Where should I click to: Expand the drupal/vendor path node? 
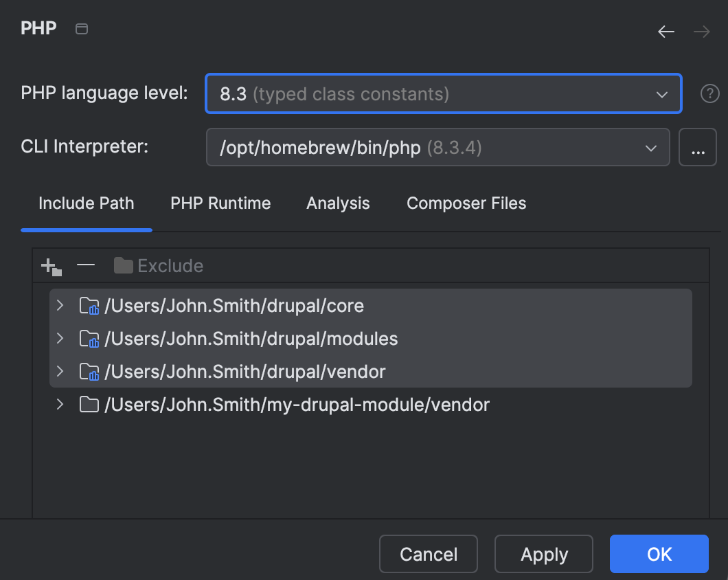click(60, 371)
